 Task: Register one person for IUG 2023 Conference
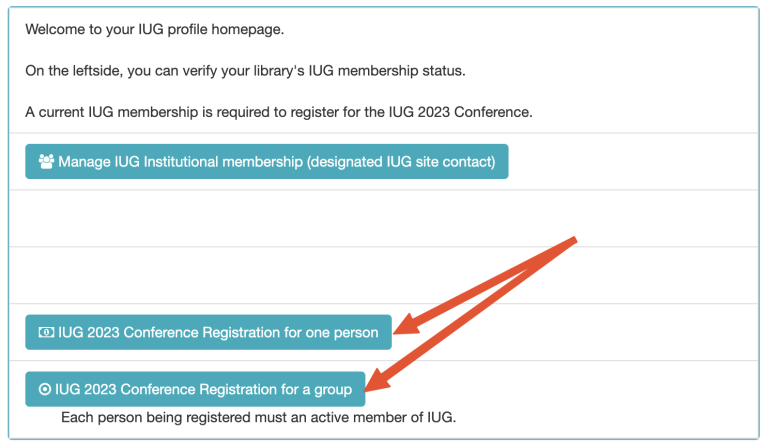pyautogui.click(x=208, y=333)
